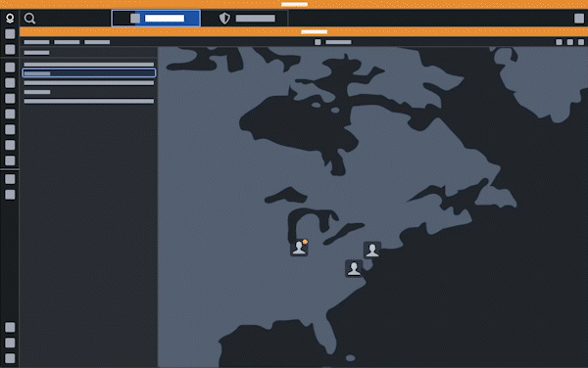
Task: Click the user marker with orange notification dot
Action: click(299, 248)
